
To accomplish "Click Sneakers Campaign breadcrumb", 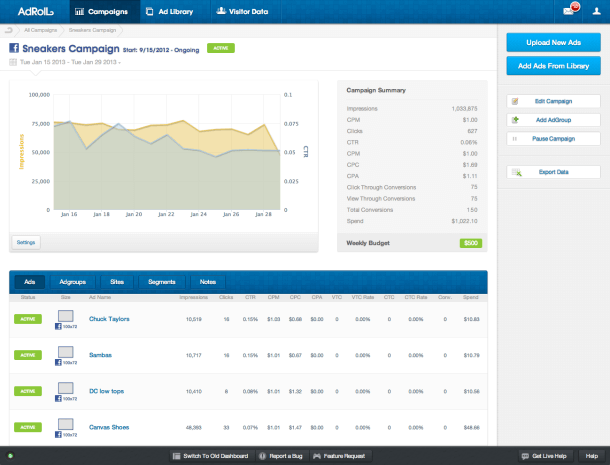I will (x=92, y=30).
